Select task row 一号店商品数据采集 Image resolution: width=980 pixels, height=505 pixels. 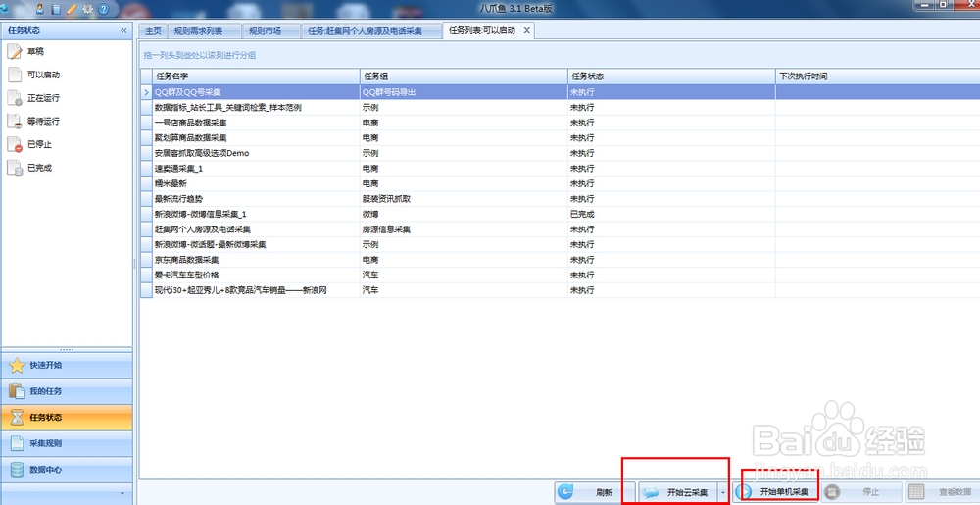pyautogui.click(x=560, y=123)
